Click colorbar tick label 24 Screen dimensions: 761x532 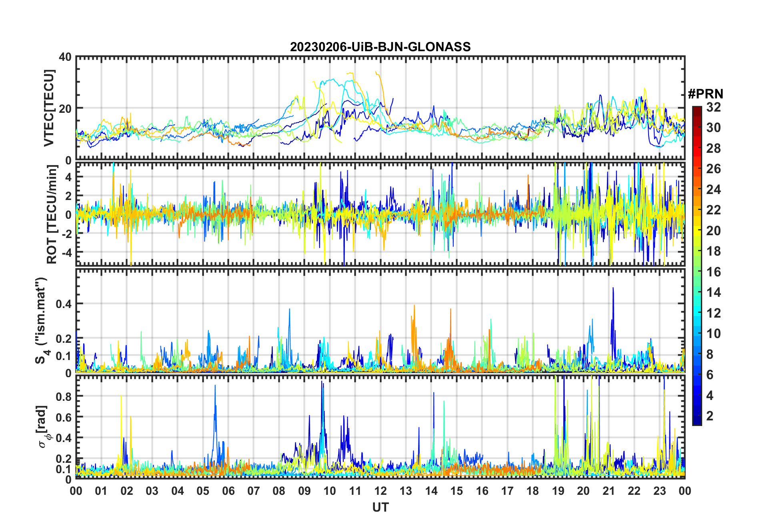pos(713,189)
